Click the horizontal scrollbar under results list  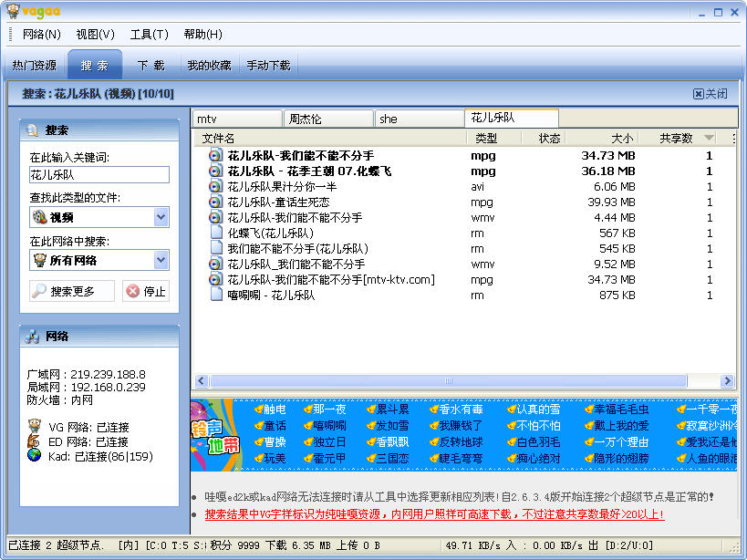click(456, 381)
